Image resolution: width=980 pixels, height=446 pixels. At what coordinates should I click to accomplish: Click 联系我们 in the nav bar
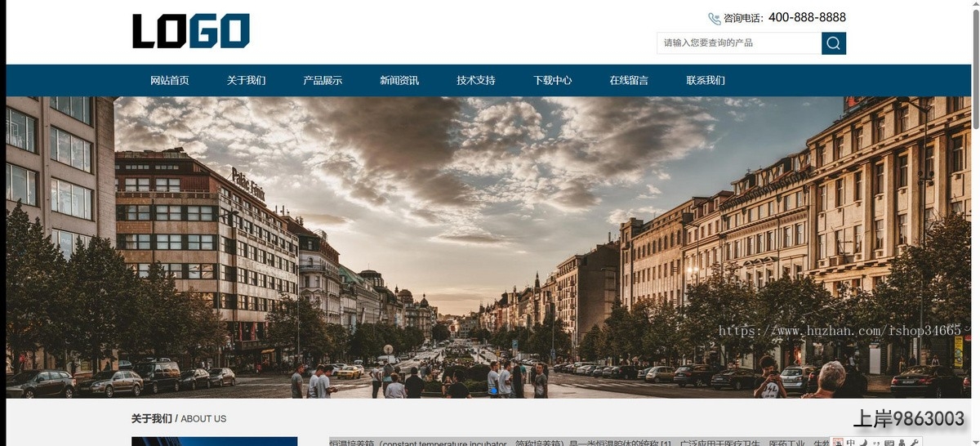pyautogui.click(x=706, y=80)
